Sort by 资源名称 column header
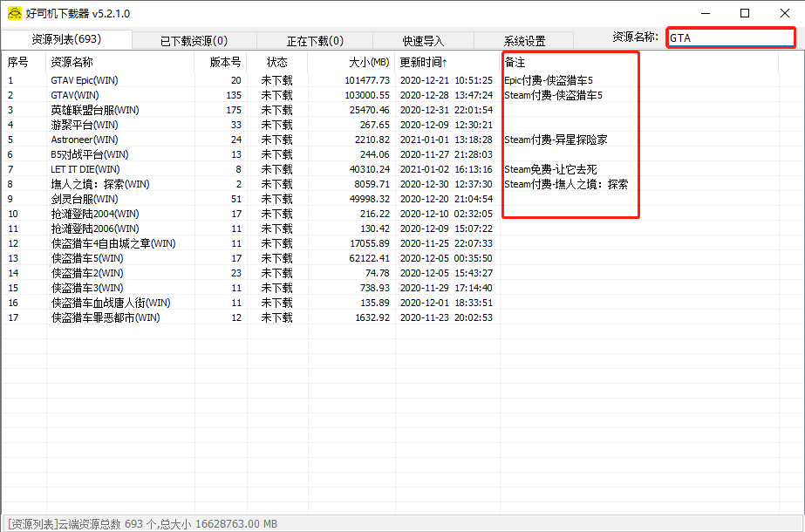The height and width of the screenshot is (532, 805). click(x=120, y=62)
